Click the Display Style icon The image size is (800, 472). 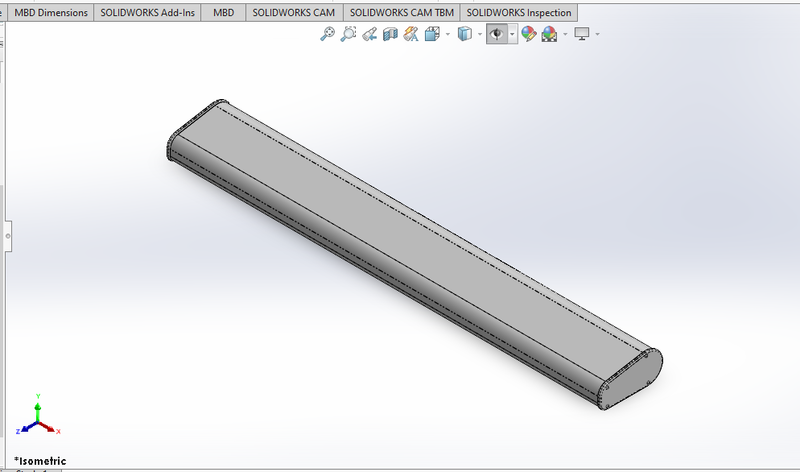coord(464,34)
